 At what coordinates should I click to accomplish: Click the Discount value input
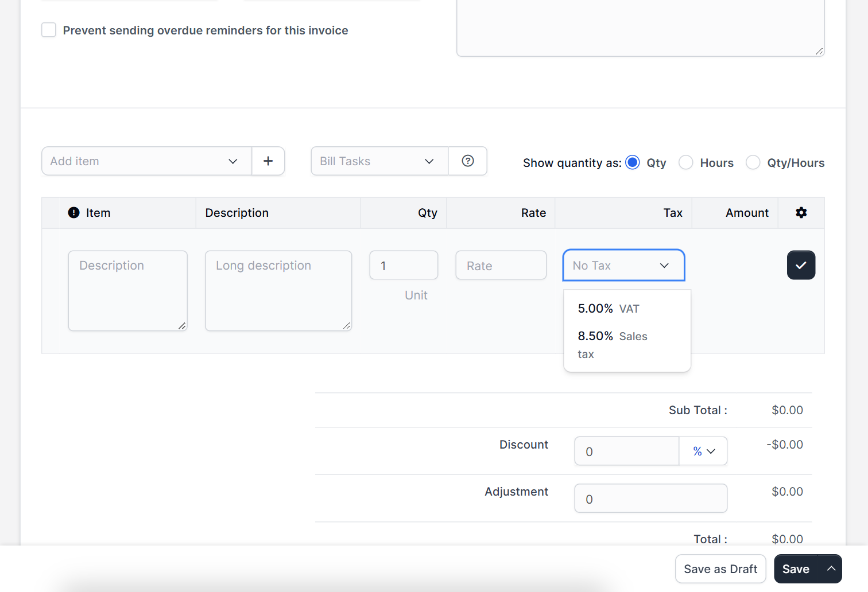point(627,451)
